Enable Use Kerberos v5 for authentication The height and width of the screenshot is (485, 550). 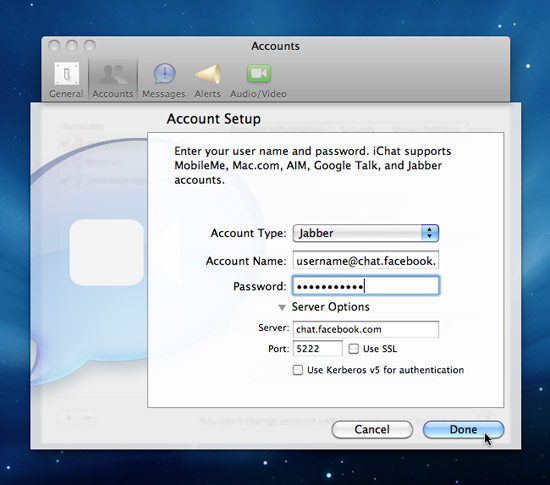click(297, 370)
